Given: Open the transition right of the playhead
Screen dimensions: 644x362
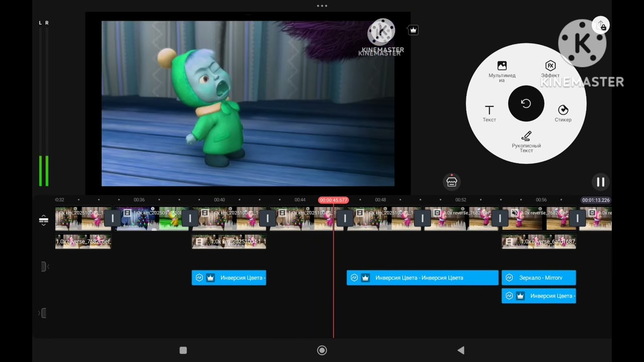Looking at the screenshot, I should tap(345, 218).
